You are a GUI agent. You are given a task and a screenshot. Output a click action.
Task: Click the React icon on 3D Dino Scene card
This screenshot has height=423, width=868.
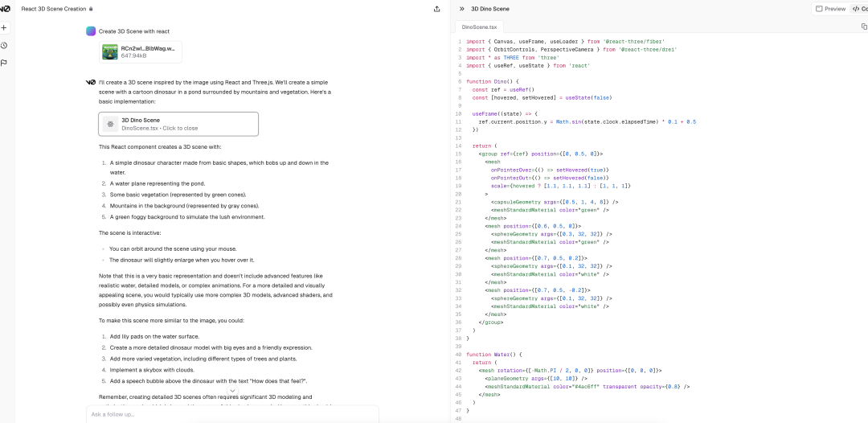pos(110,124)
